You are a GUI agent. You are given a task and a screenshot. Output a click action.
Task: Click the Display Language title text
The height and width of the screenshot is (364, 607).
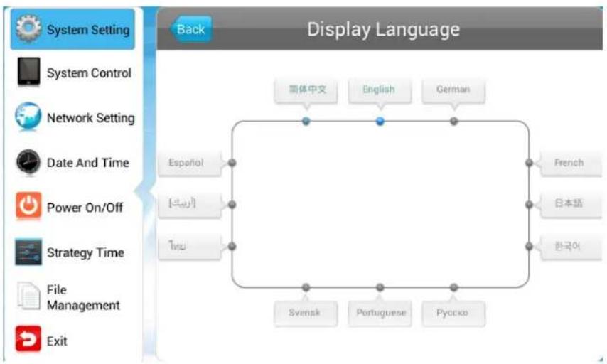[383, 29]
